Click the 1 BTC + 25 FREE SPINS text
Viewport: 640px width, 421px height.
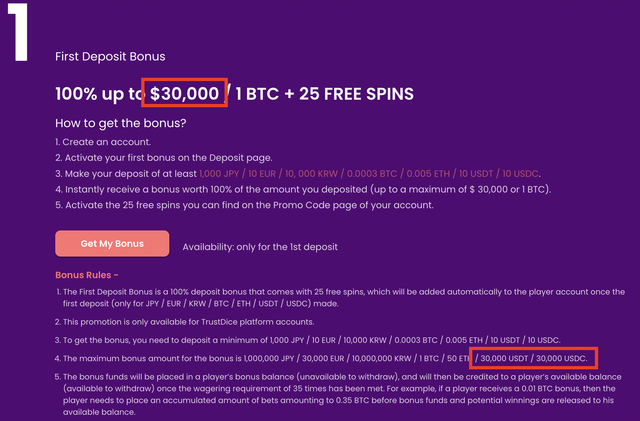pyautogui.click(x=324, y=94)
